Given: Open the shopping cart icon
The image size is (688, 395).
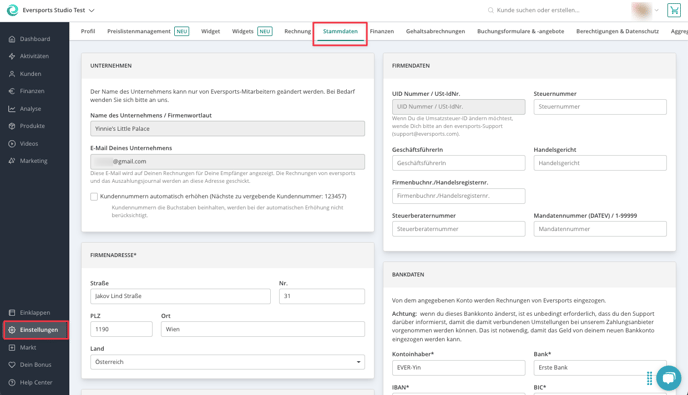Looking at the screenshot, I should [x=674, y=10].
